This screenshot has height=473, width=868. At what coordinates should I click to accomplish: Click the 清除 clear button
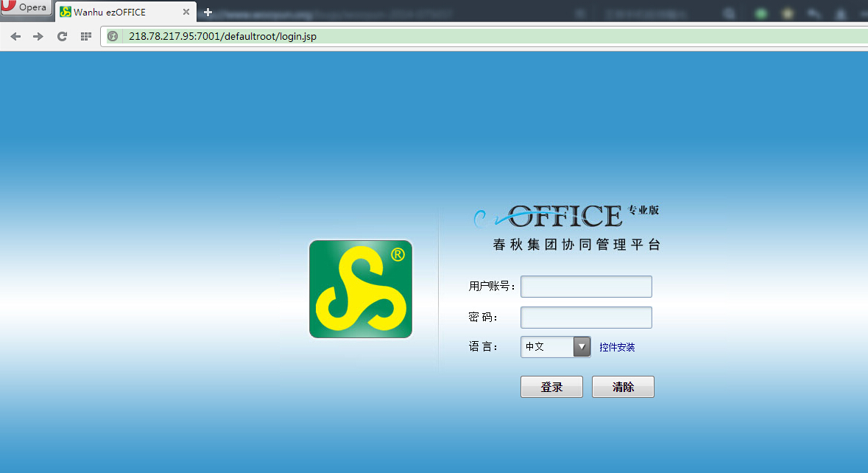(x=623, y=387)
